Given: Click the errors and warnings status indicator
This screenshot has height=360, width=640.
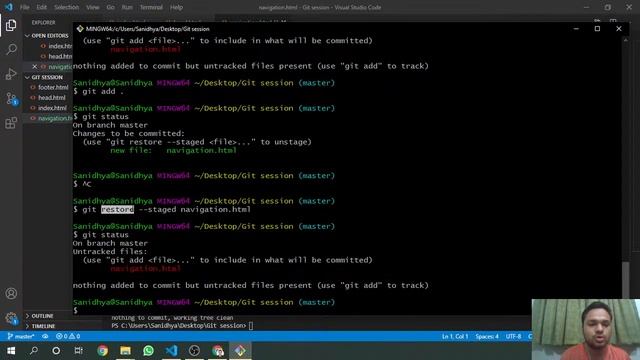Looking at the screenshot, I should pos(68,336).
